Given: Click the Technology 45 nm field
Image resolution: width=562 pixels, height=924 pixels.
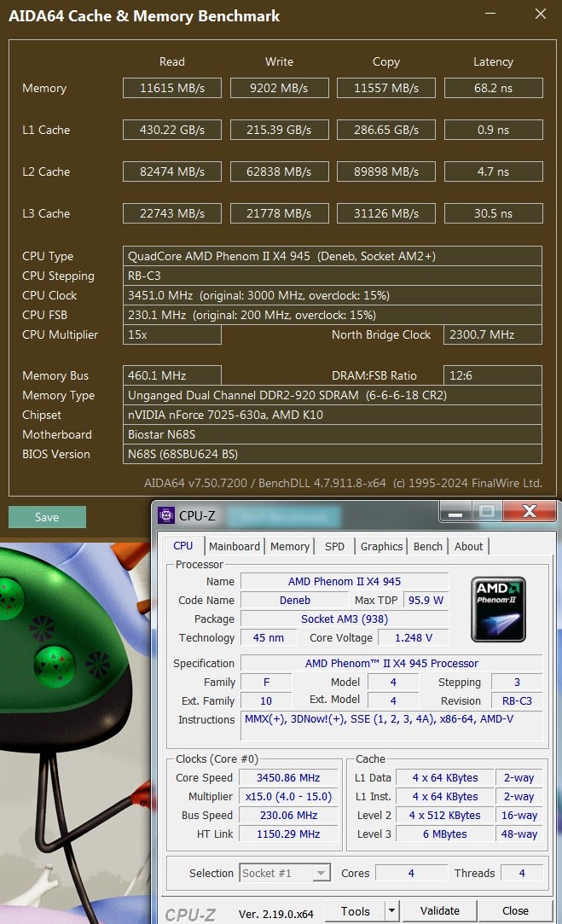Looking at the screenshot, I should tap(269, 637).
